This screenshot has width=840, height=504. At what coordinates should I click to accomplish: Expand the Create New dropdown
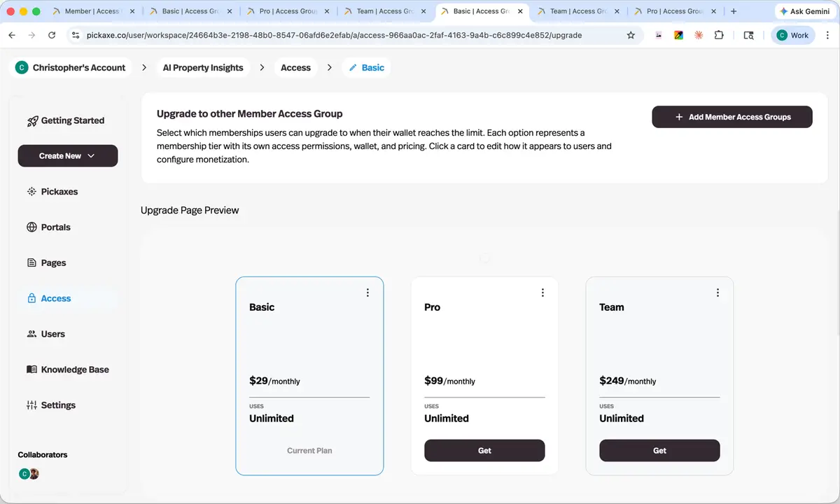click(x=68, y=156)
